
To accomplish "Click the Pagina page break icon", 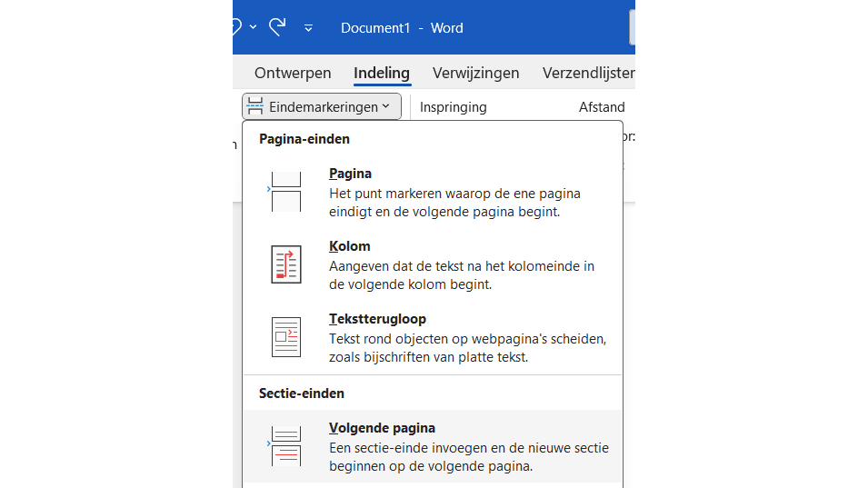I will point(286,192).
